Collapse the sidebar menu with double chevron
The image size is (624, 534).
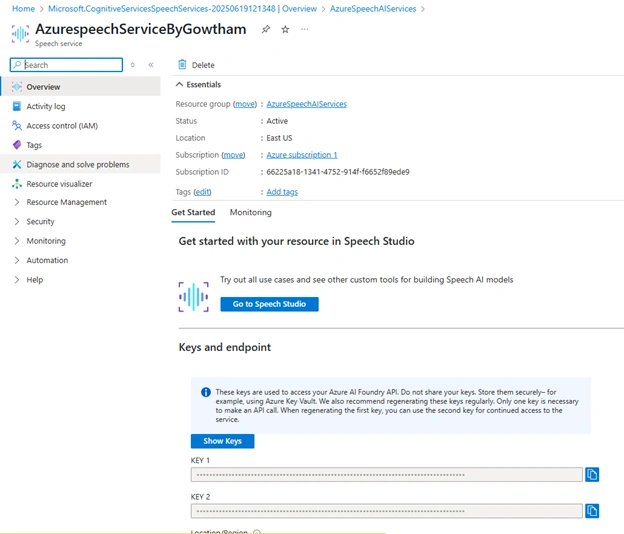(x=151, y=65)
